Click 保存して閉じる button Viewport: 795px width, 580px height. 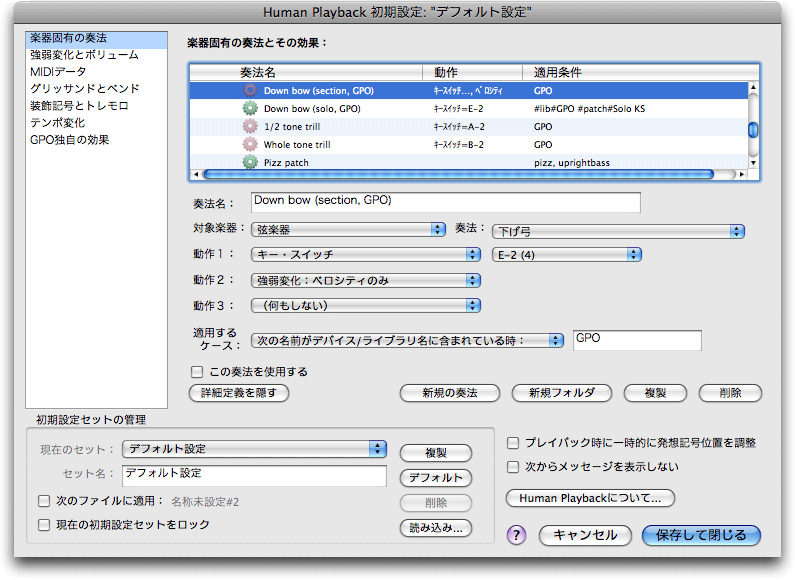point(701,535)
